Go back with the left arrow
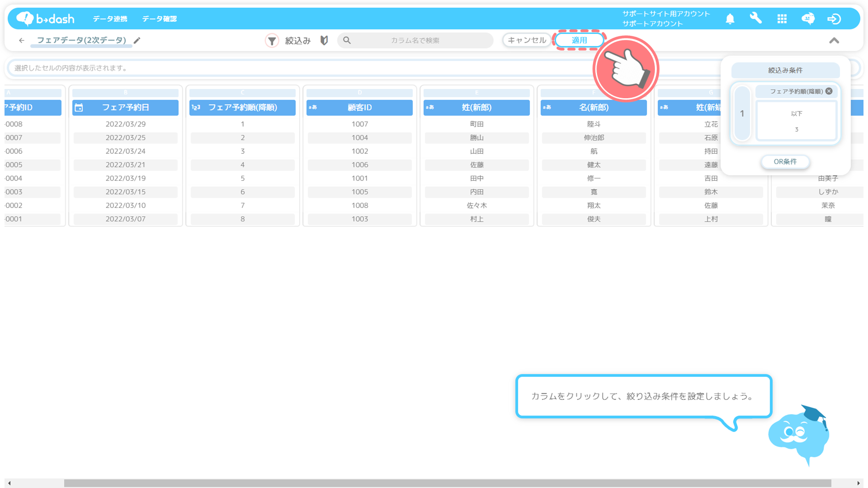Viewport: 868px width, 488px height. pos(22,40)
